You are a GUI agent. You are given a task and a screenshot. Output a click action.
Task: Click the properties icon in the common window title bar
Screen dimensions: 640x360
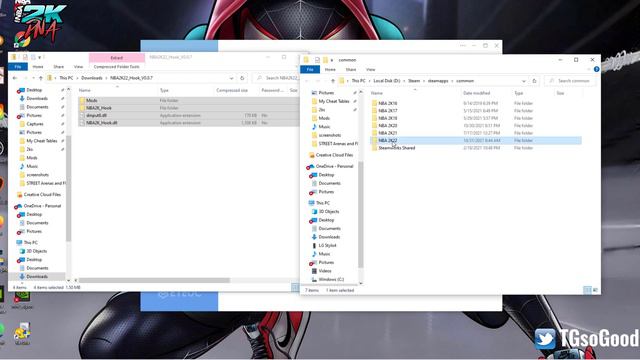pyautogui.click(x=317, y=60)
